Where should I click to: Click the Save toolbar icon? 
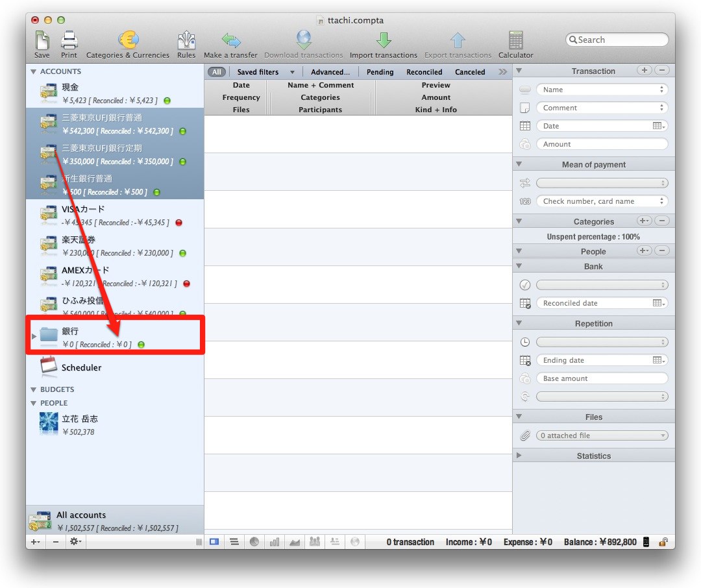(x=42, y=42)
